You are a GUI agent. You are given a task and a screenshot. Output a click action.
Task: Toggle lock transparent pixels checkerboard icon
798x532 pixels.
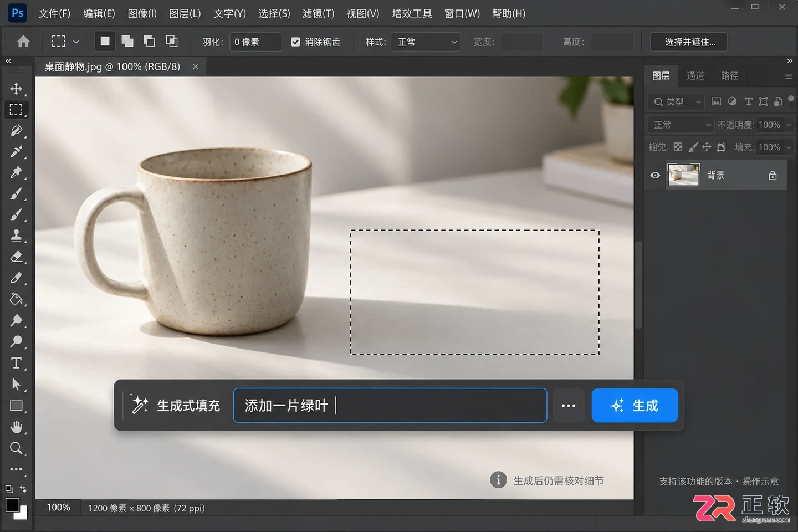(x=678, y=147)
